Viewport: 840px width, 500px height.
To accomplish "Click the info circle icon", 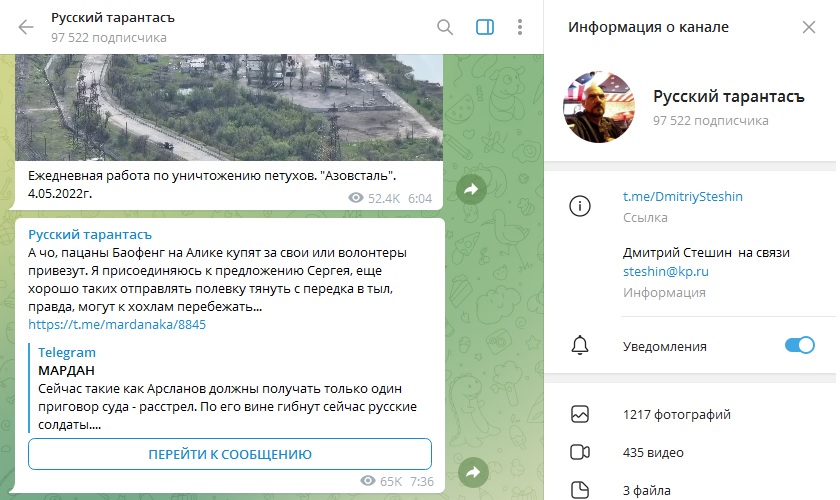I will coord(579,206).
